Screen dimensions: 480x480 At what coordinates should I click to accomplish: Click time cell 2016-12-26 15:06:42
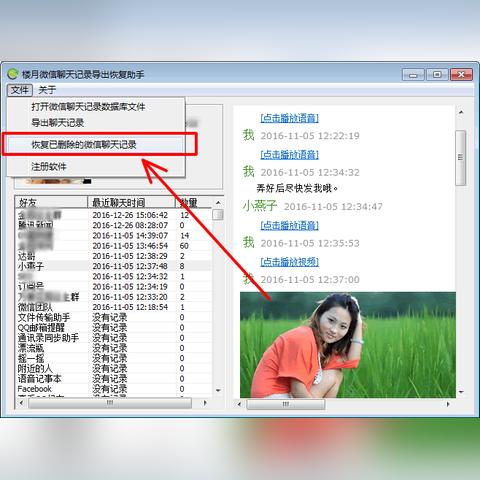point(130,215)
